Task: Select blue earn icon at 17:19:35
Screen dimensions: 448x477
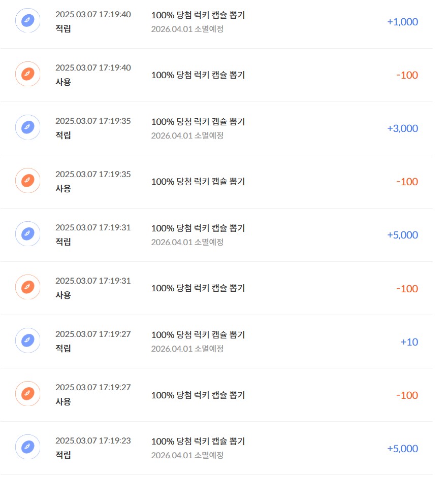Action: 28,127
